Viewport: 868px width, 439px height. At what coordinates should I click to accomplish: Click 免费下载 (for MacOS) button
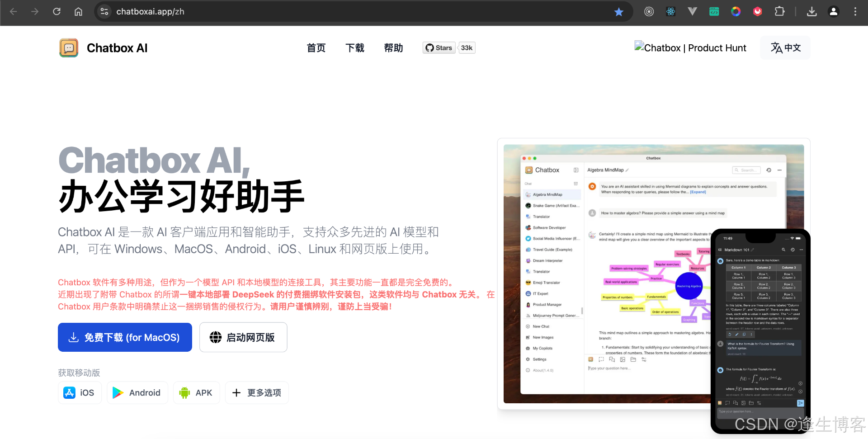click(125, 337)
